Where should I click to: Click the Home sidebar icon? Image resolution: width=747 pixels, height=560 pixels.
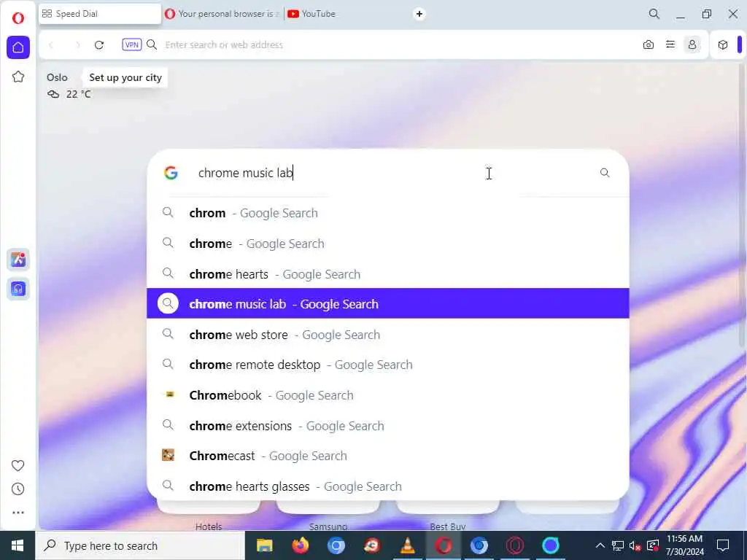[18, 47]
